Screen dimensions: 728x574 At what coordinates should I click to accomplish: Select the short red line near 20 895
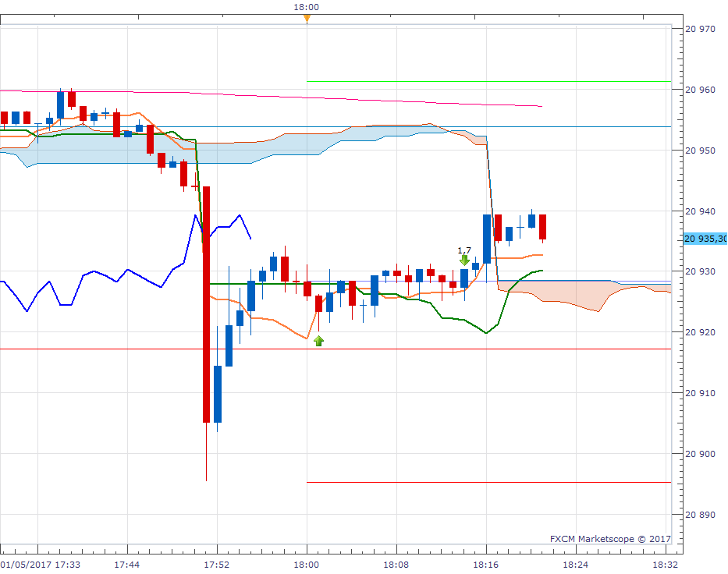(489, 483)
